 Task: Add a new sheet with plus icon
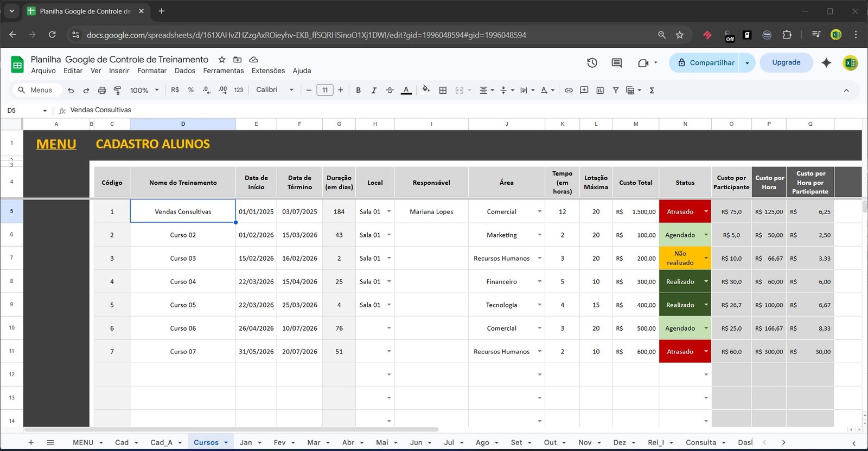coord(31,442)
